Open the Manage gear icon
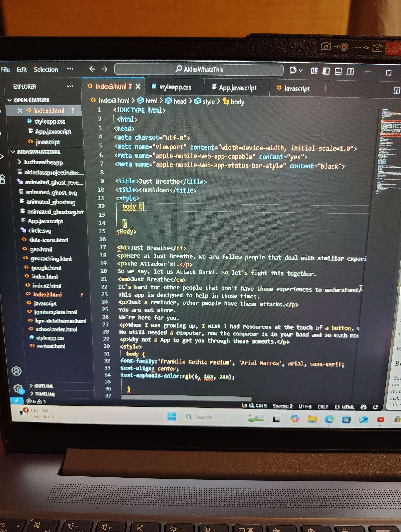This screenshot has height=532, width=401. [x=18, y=388]
